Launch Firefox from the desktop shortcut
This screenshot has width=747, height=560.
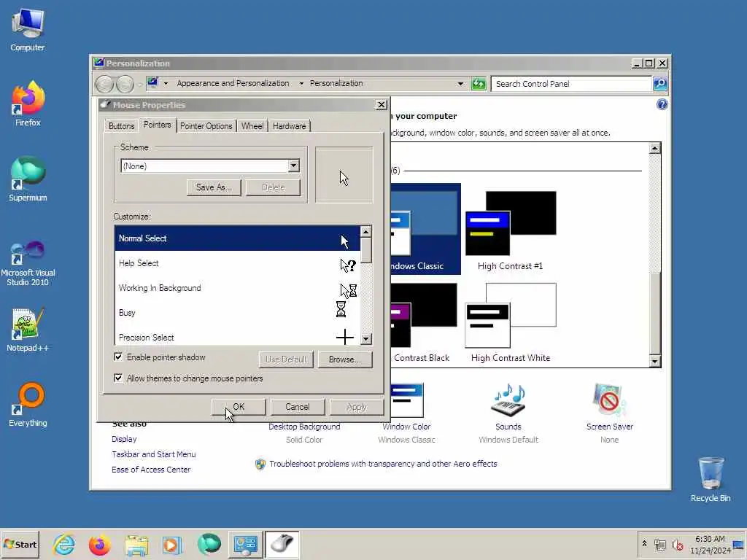tap(28, 104)
